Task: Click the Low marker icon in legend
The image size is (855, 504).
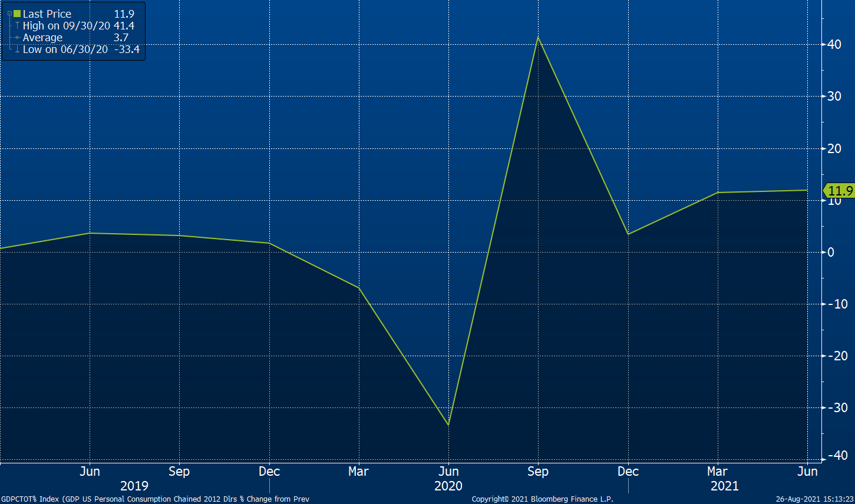Action: point(18,49)
